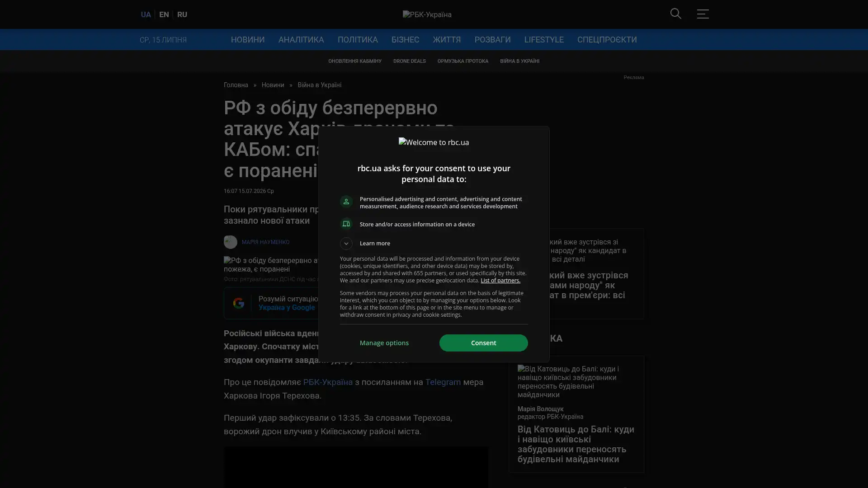Open the АНАЛІТИКА menu section
This screenshot has width=868, height=488.
pyautogui.click(x=301, y=40)
